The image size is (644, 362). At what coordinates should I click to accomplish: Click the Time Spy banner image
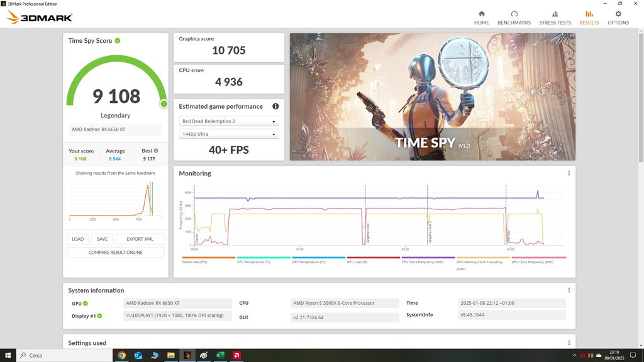[433, 97]
